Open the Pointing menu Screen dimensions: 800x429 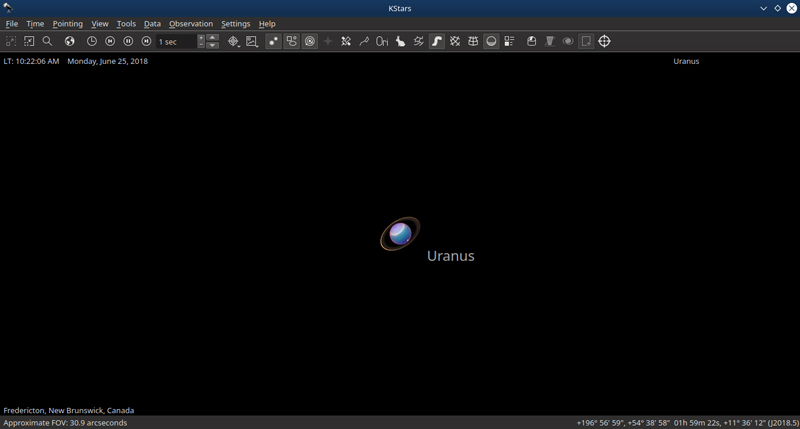67,23
